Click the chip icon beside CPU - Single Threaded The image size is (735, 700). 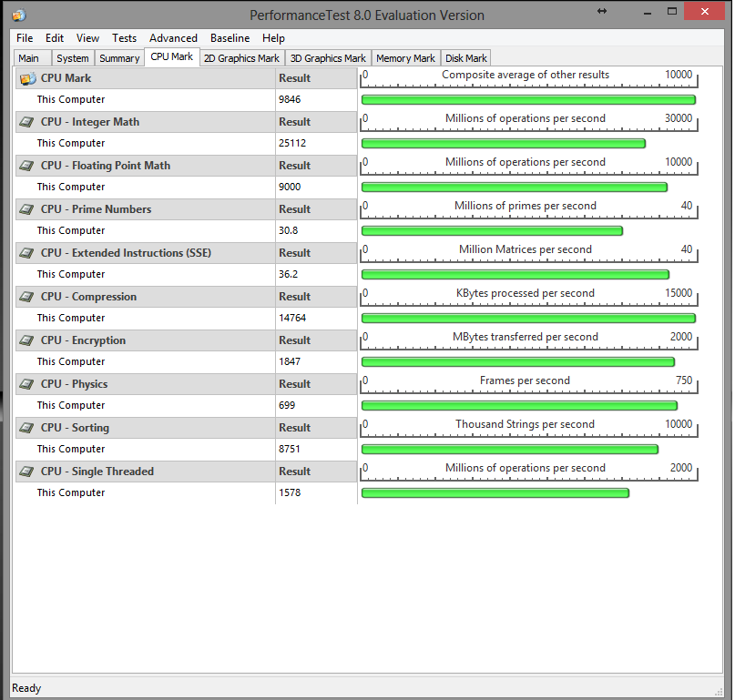(x=26, y=472)
